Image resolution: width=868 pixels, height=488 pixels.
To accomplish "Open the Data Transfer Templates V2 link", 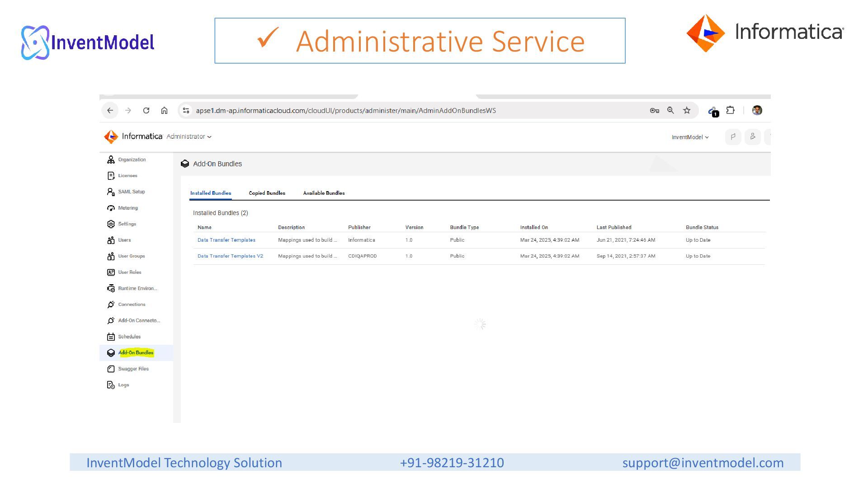I will click(230, 256).
